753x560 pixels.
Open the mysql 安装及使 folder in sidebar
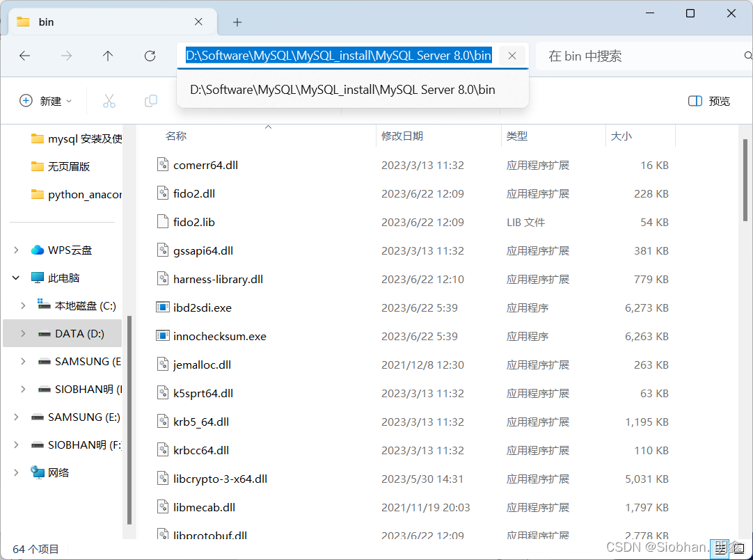pos(76,138)
